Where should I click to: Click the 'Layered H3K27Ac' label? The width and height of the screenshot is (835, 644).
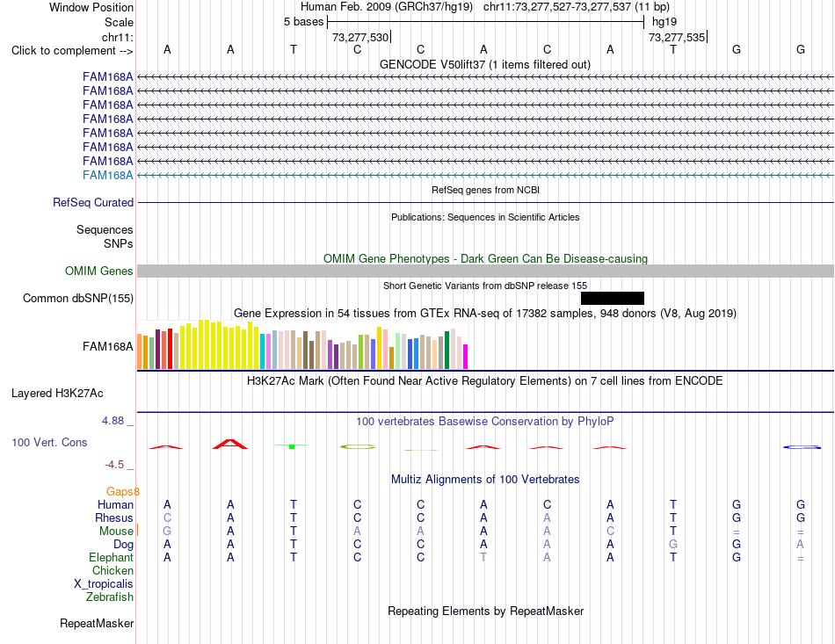click(x=57, y=394)
